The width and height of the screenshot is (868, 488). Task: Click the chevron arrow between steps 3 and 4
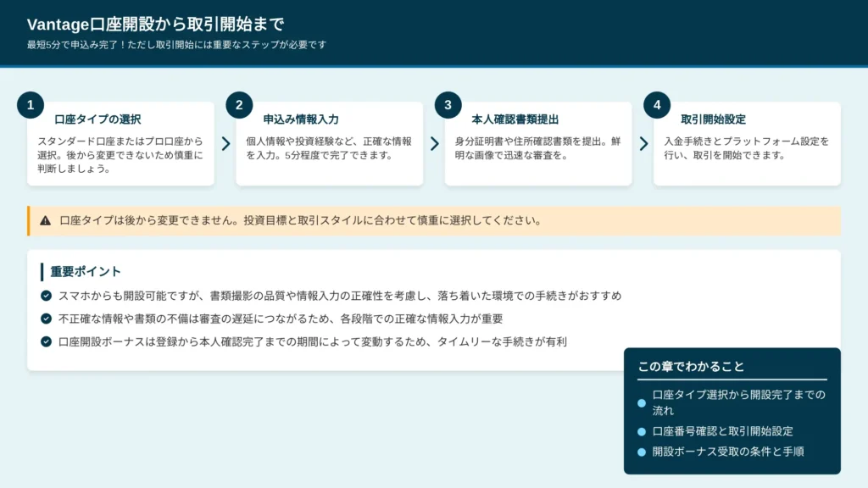pos(643,144)
